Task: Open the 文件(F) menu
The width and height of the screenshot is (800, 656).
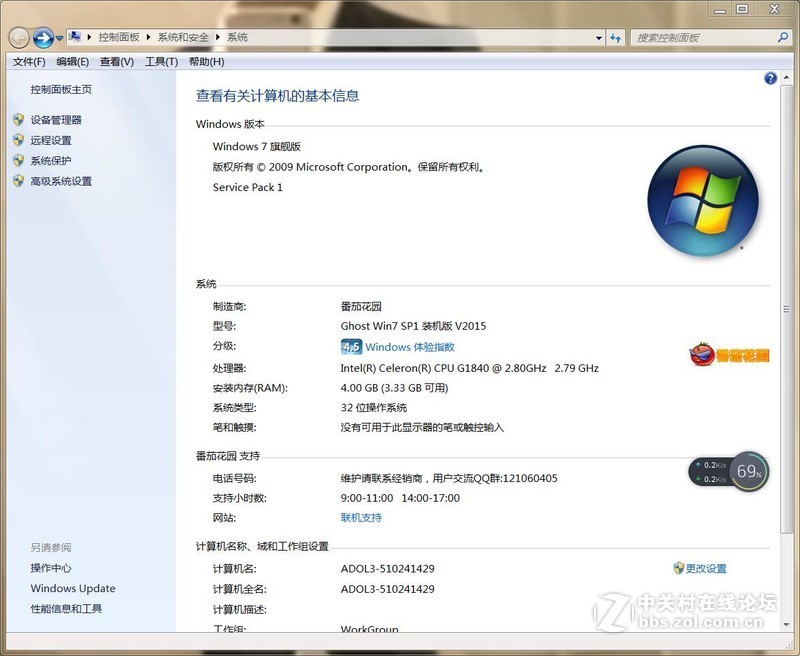Action: point(29,62)
